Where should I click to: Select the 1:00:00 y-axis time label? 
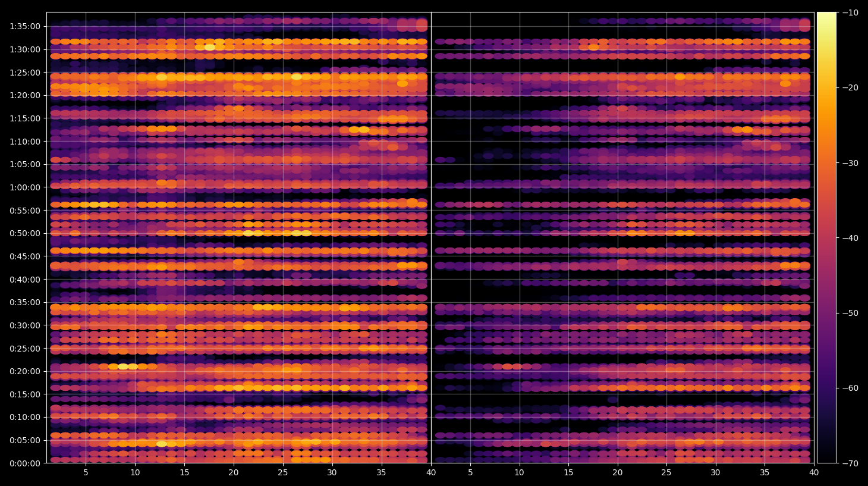click(25, 187)
